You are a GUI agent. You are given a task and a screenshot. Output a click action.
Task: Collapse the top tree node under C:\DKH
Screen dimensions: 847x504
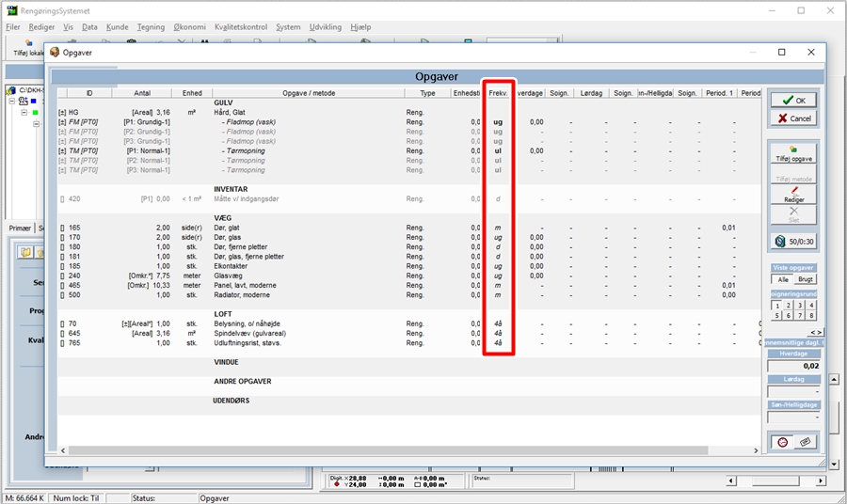[12, 101]
